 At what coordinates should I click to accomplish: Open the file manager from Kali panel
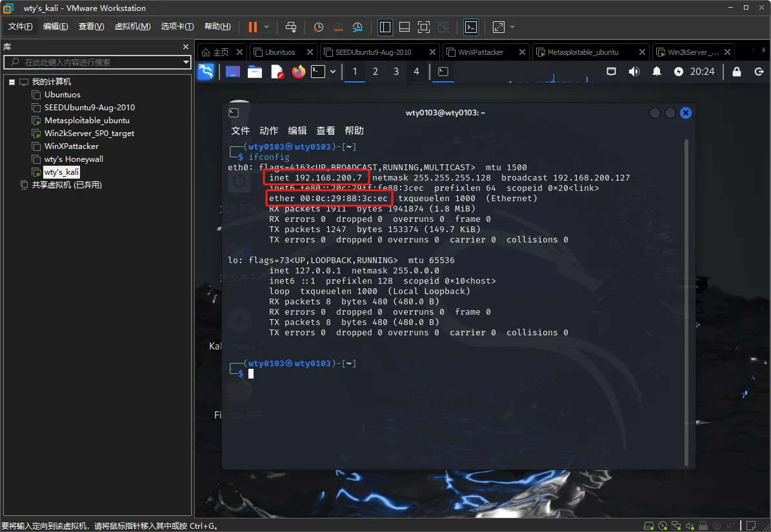tap(255, 72)
